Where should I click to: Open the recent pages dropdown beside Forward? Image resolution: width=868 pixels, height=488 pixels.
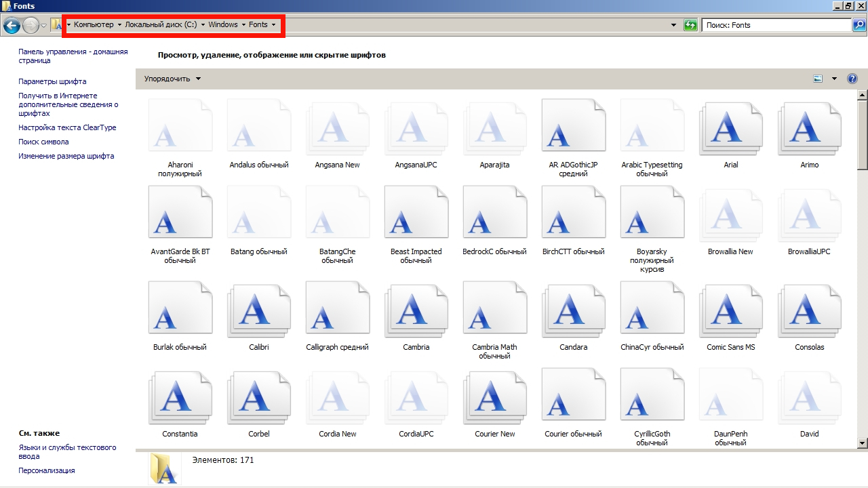pos(44,25)
